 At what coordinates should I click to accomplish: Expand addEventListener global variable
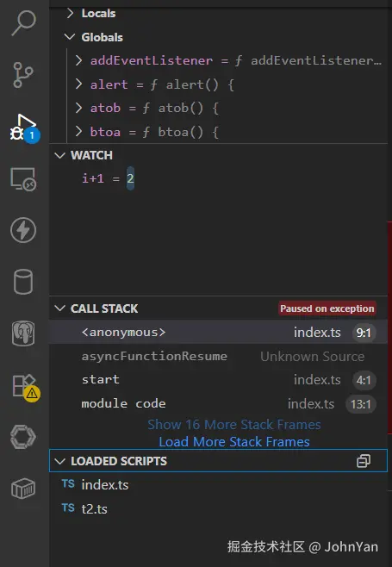[78, 60]
